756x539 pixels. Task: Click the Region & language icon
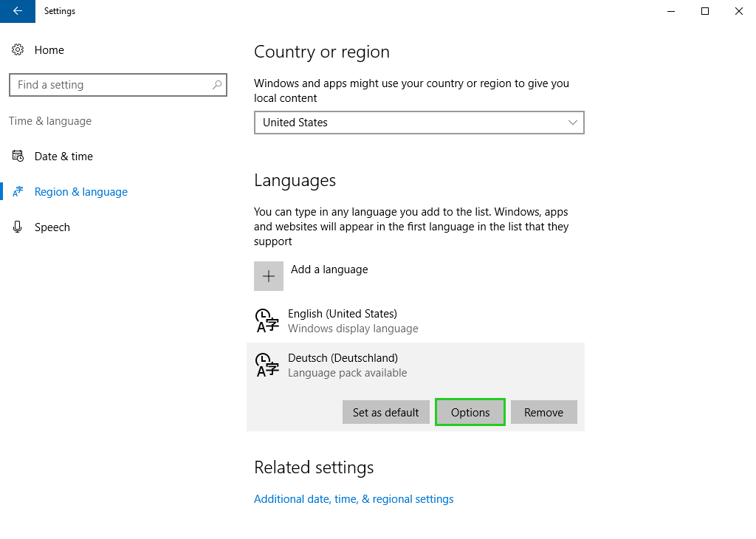click(18, 191)
